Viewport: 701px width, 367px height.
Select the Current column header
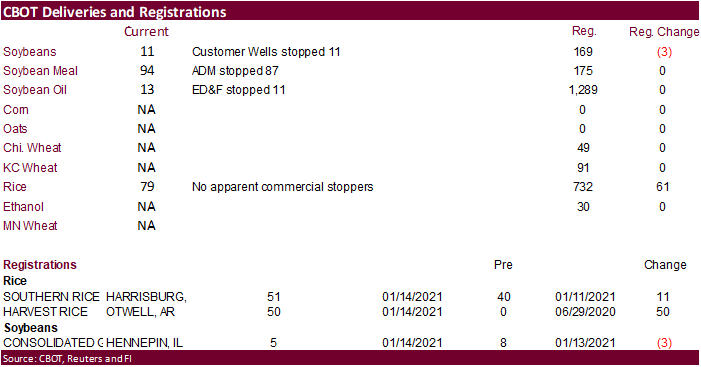[146, 32]
